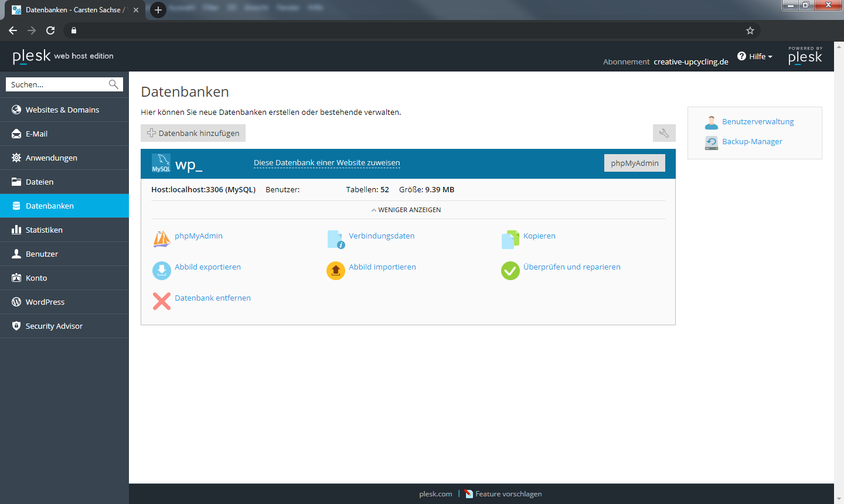Click the plesk.com footer link
The width and height of the screenshot is (844, 504).
[435, 494]
